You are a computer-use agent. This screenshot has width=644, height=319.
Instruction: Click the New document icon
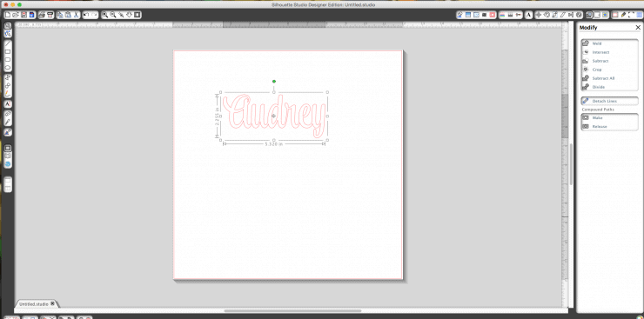pos(8,15)
